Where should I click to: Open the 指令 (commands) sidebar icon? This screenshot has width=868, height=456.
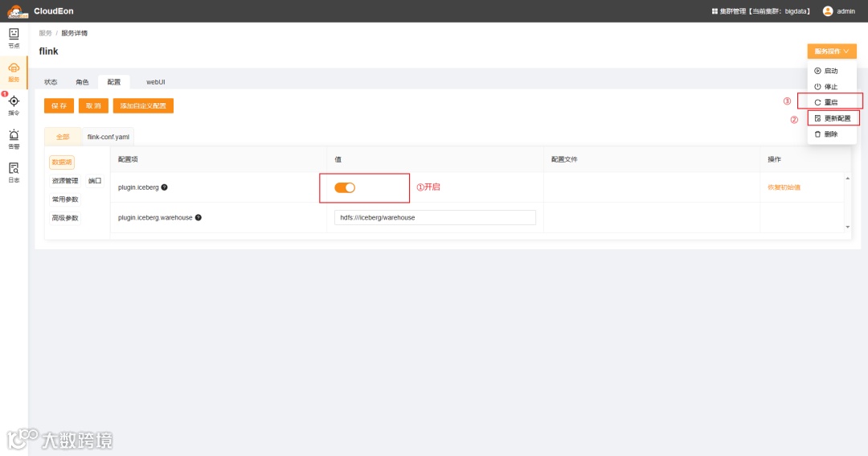(x=14, y=105)
